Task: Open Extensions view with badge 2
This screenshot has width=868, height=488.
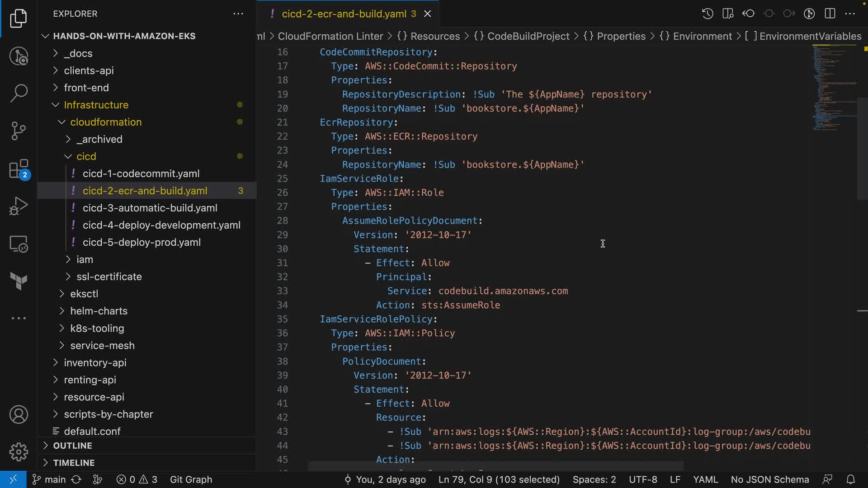Action: (x=19, y=169)
